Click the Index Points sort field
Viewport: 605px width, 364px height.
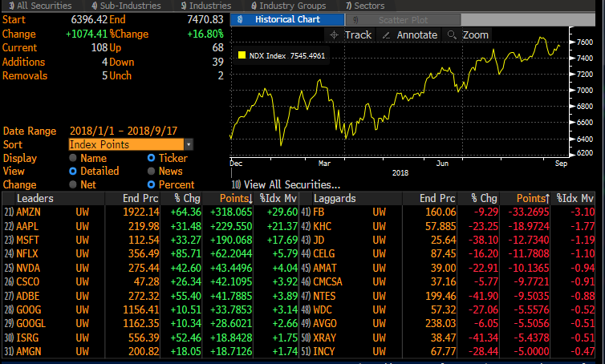click(x=127, y=144)
